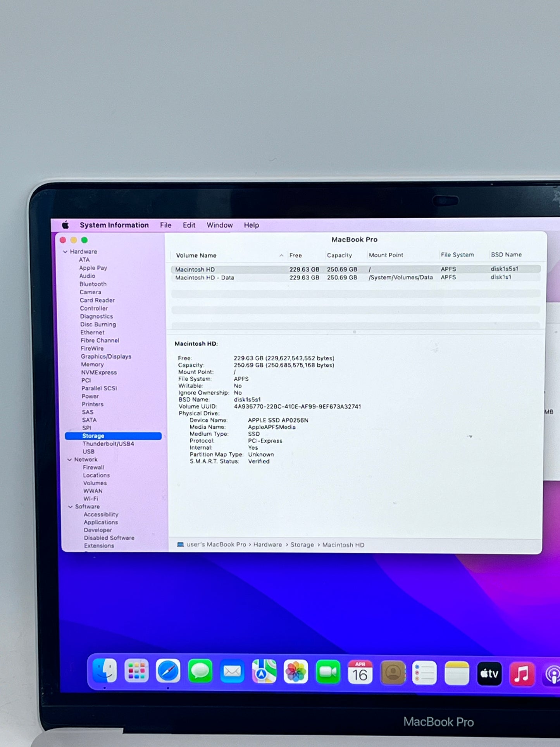Click Hardware in the bottom path bar
This screenshot has height=747, width=560.
pyautogui.click(x=268, y=545)
